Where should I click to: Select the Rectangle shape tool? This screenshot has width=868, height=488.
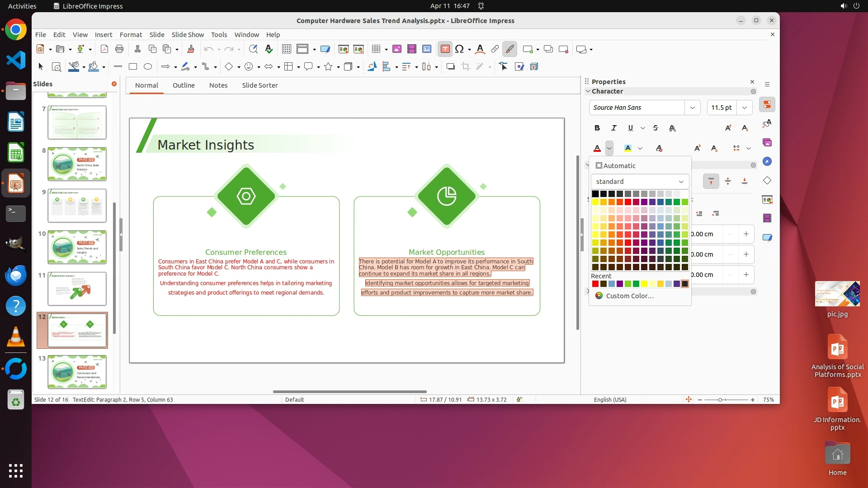133,67
